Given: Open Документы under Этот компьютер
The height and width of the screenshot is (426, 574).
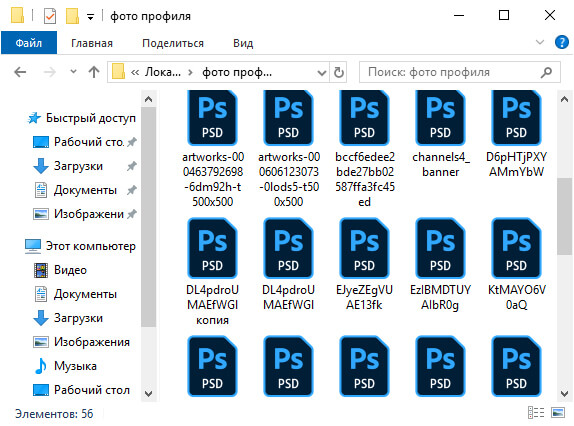Looking at the screenshot, I should tap(75, 294).
